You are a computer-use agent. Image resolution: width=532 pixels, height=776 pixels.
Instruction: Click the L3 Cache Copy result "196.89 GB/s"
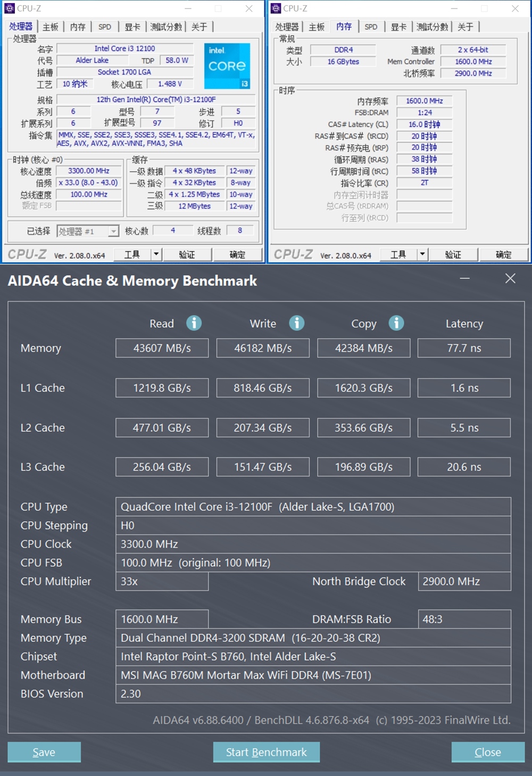tap(364, 467)
